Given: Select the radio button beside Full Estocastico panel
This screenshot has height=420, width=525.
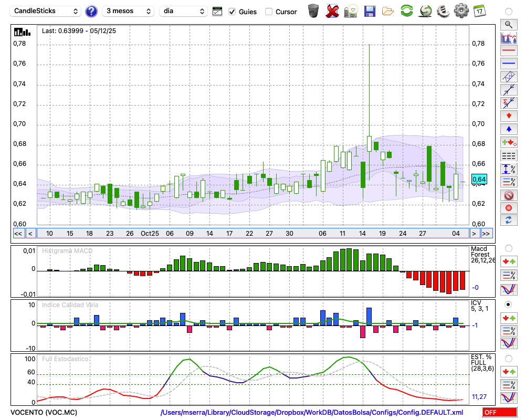Looking at the screenshot, I should click(x=508, y=359).
